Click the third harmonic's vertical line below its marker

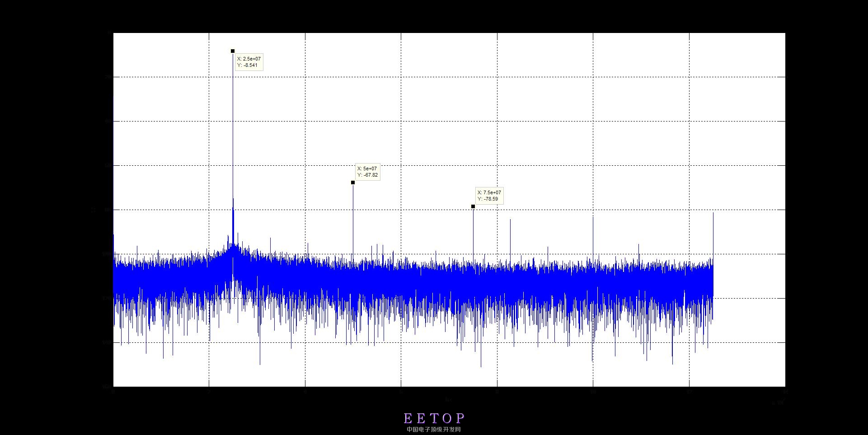473,235
